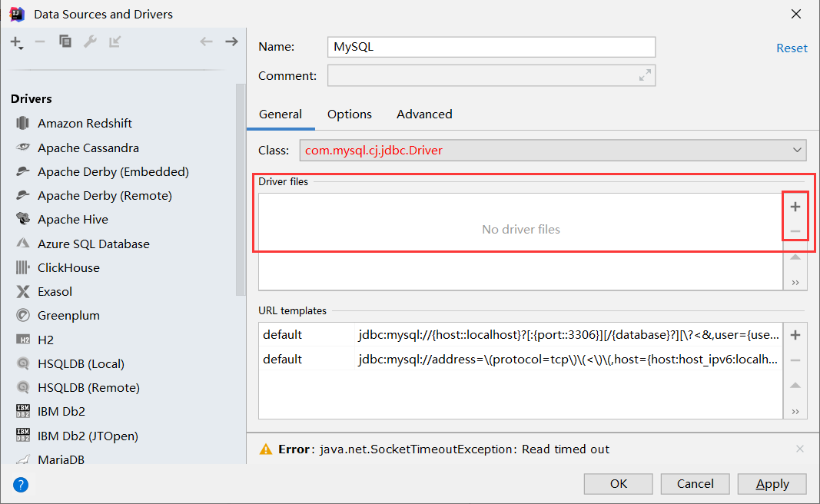Click into the Comment field
Viewport: 820px width, 504px height.
(x=491, y=75)
